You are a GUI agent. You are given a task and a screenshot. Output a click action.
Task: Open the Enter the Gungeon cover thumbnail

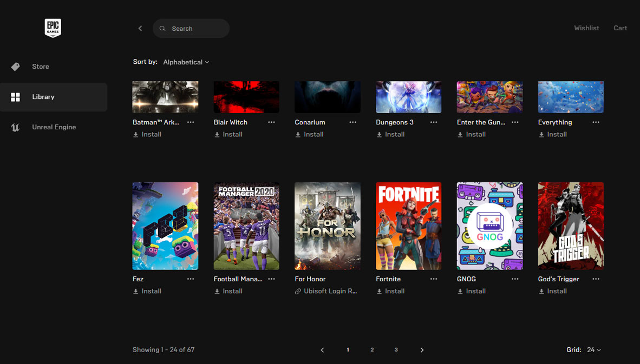[x=490, y=97]
